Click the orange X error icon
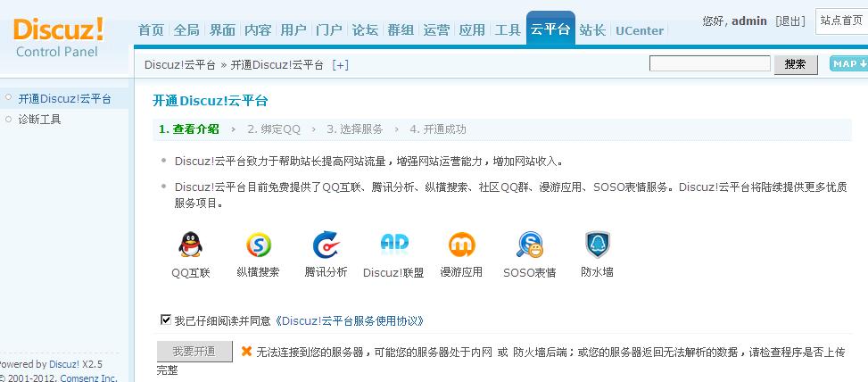Screen dimensions: 868x382 point(247,351)
